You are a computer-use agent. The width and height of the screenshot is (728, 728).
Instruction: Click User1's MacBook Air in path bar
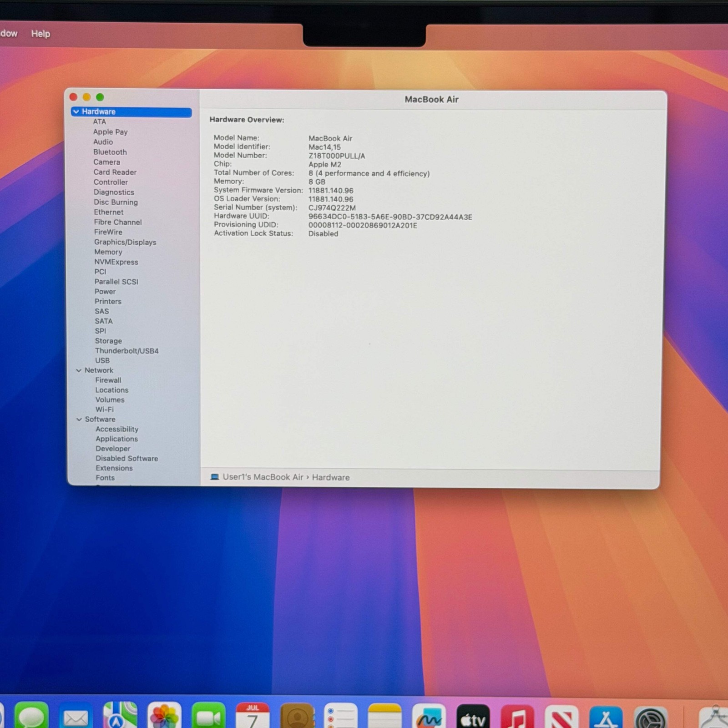pos(263,477)
